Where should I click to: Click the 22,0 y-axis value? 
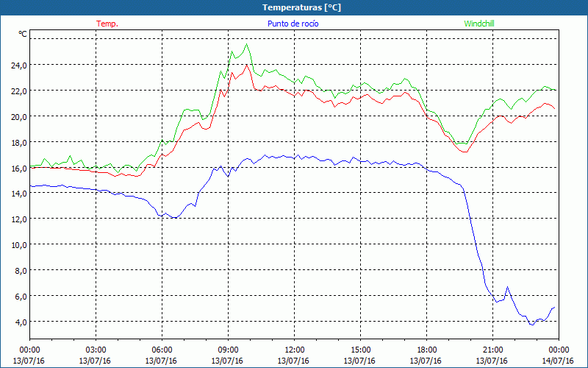pos(19,91)
